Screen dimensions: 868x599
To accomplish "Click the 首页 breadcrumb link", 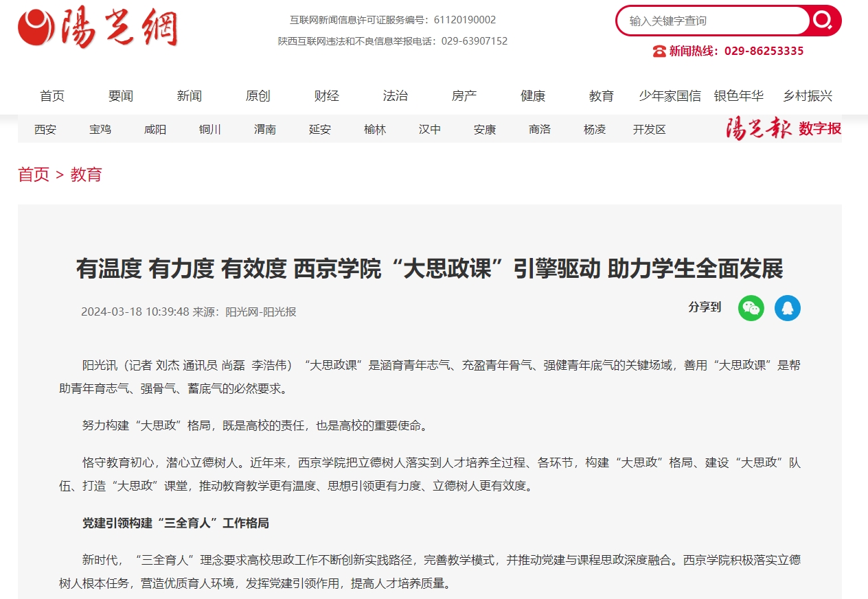I will pyautogui.click(x=34, y=174).
